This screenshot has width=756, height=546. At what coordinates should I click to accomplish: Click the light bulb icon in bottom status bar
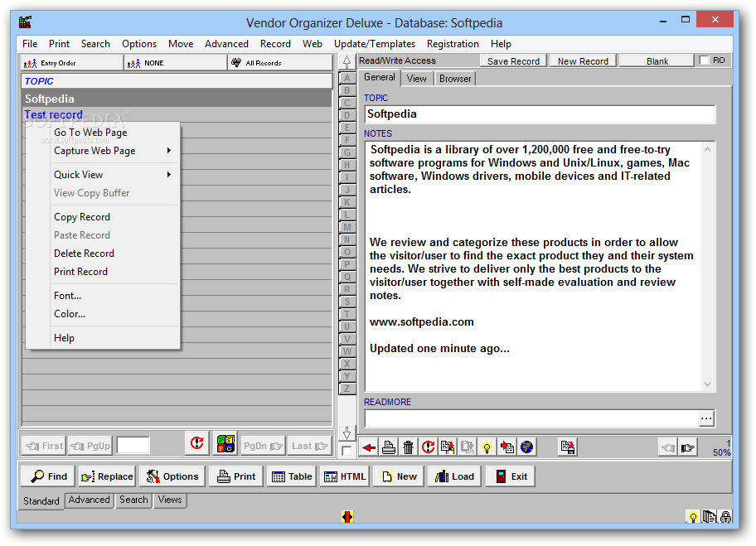pyautogui.click(x=693, y=518)
